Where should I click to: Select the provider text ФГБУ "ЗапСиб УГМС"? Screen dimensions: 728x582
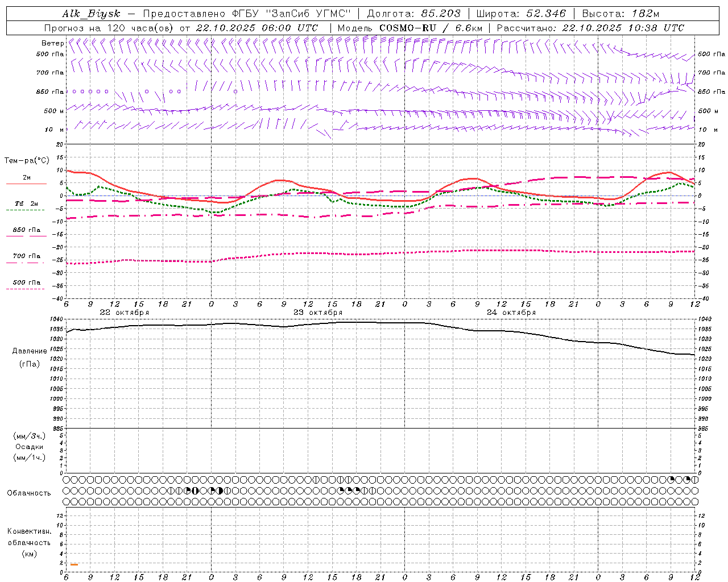coord(292,14)
